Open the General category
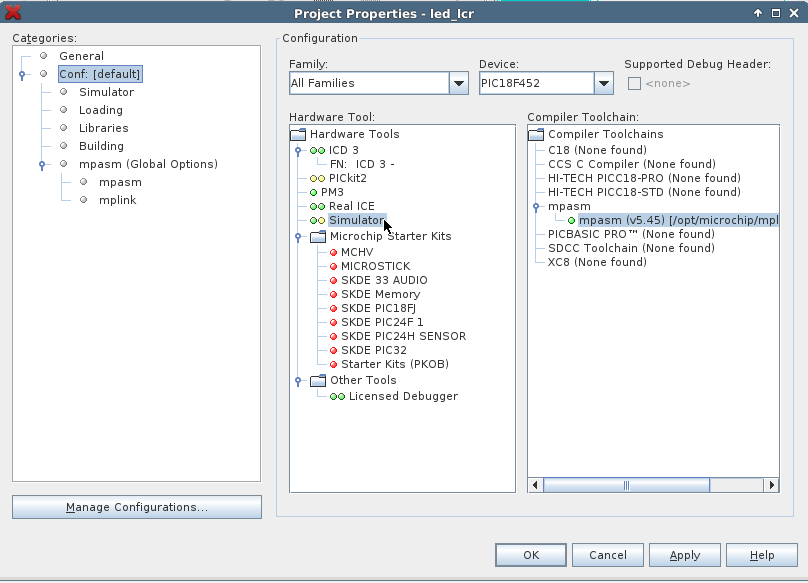The width and height of the screenshot is (808, 583). (x=81, y=56)
